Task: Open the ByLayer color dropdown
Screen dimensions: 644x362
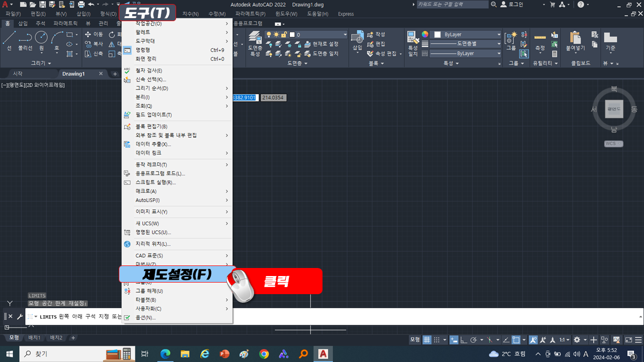Action: tap(466, 35)
